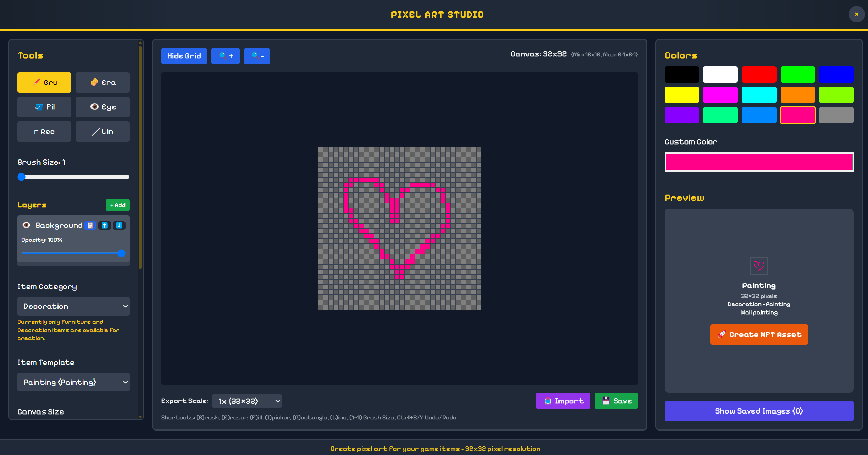Show Saved Images list
Image resolution: width=868 pixels, height=455 pixels.
759,411
